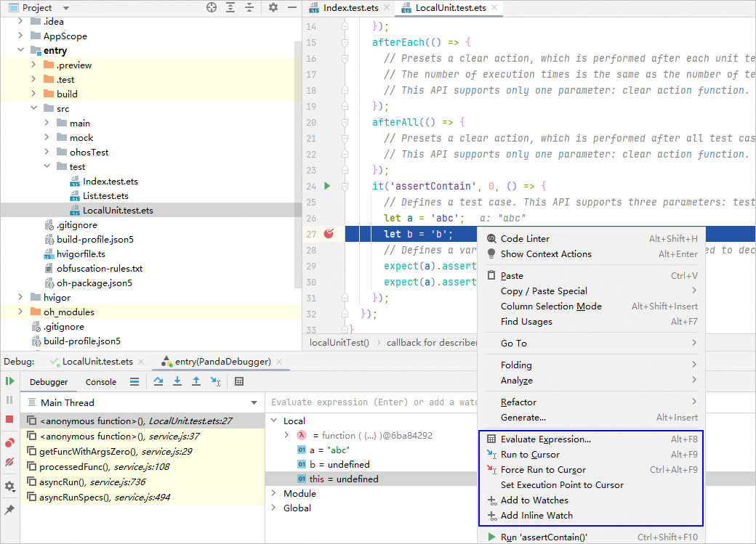The width and height of the screenshot is (756, 544).
Task: Switch to the Console tab
Action: tap(101, 382)
